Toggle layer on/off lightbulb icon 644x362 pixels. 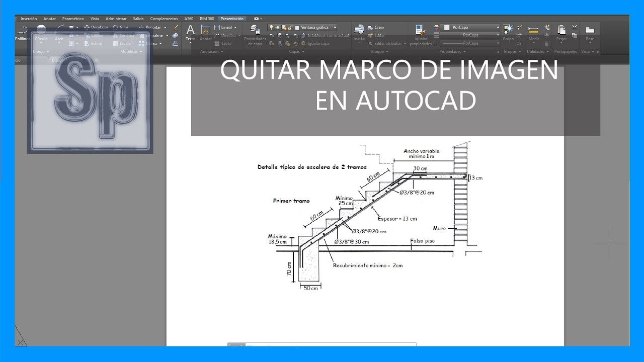(271, 27)
